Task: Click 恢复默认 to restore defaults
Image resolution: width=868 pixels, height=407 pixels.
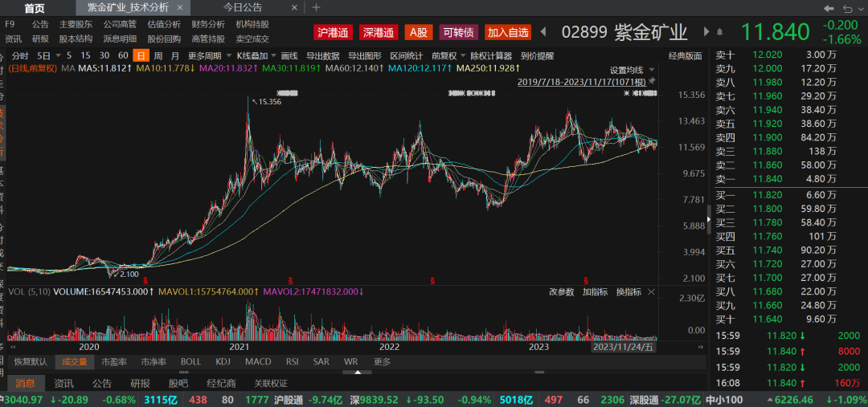Action: [x=31, y=362]
